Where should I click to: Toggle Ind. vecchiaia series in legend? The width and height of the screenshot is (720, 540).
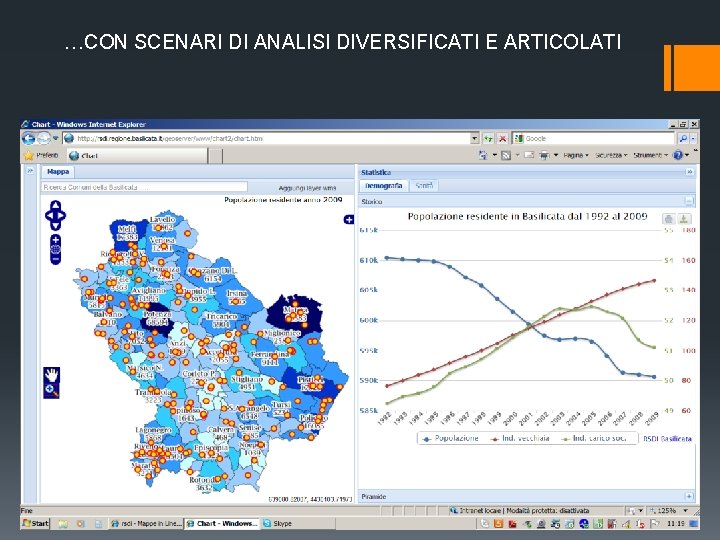(520, 439)
